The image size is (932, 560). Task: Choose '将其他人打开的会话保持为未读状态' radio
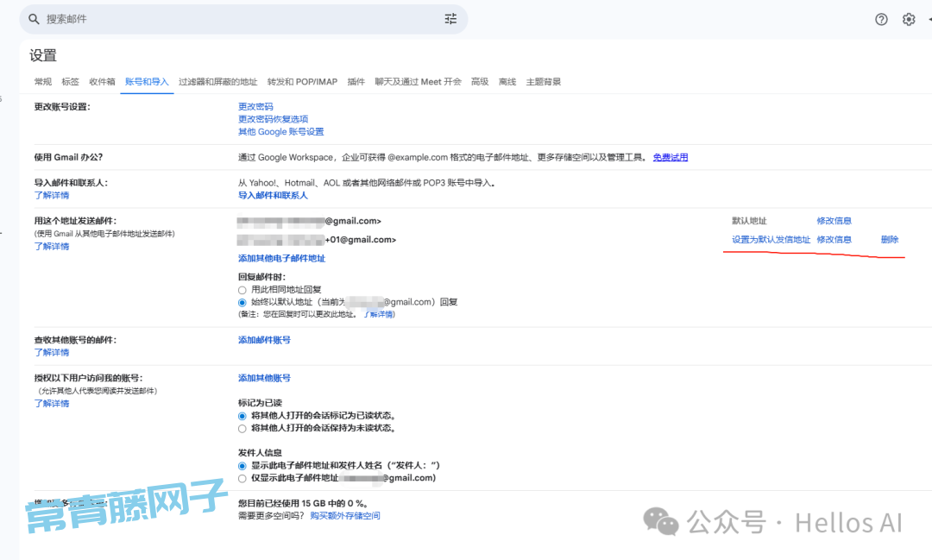pyautogui.click(x=242, y=428)
